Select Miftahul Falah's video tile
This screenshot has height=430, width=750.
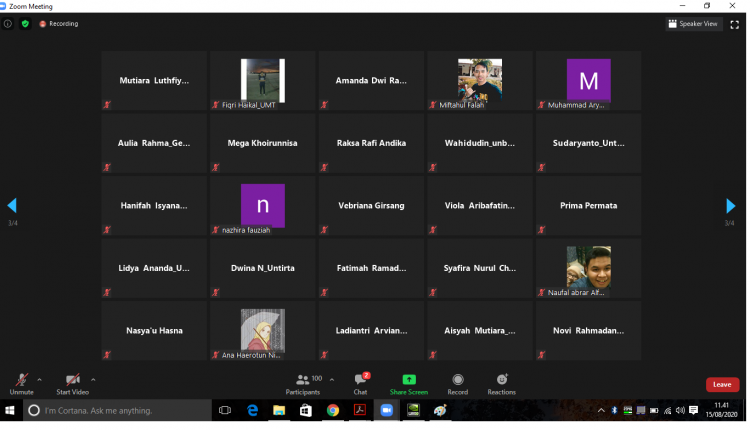coord(480,81)
